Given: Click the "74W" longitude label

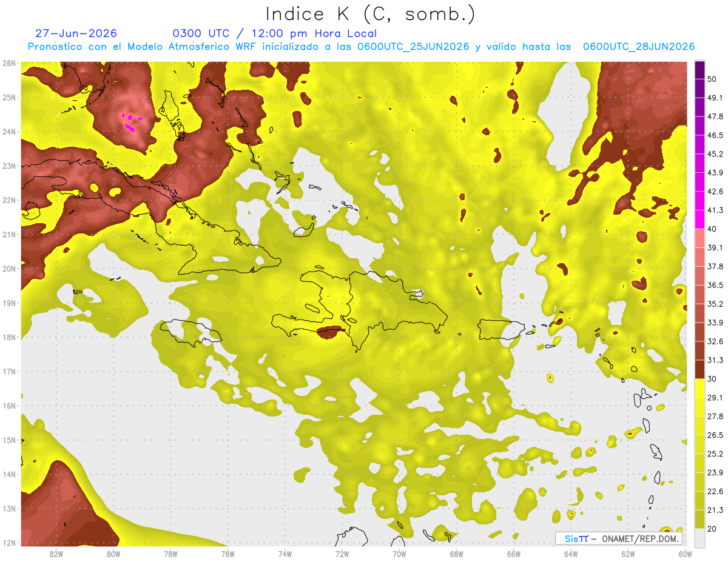Looking at the screenshot, I should 285,554.
